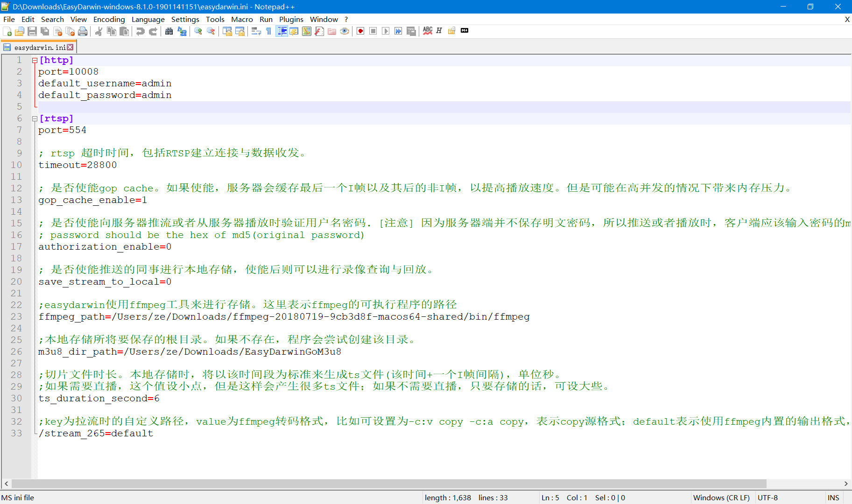Image resolution: width=852 pixels, height=504 pixels.
Task: Open the Find dialog using binoculars icon
Action: tap(169, 31)
